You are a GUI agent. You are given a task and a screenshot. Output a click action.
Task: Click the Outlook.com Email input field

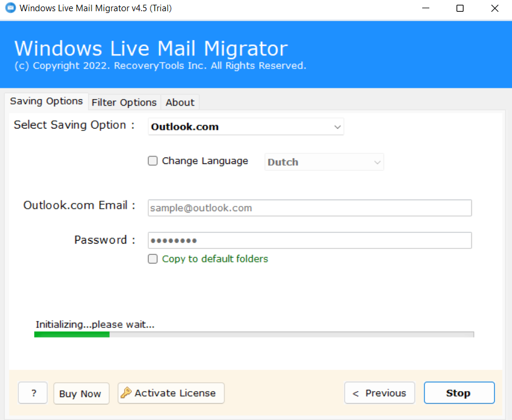tap(309, 208)
